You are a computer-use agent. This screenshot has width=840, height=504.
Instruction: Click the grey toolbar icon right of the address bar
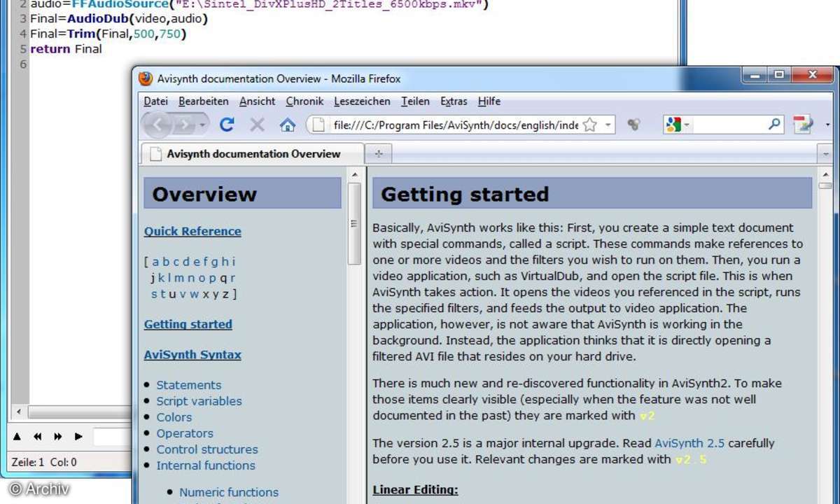click(x=633, y=125)
